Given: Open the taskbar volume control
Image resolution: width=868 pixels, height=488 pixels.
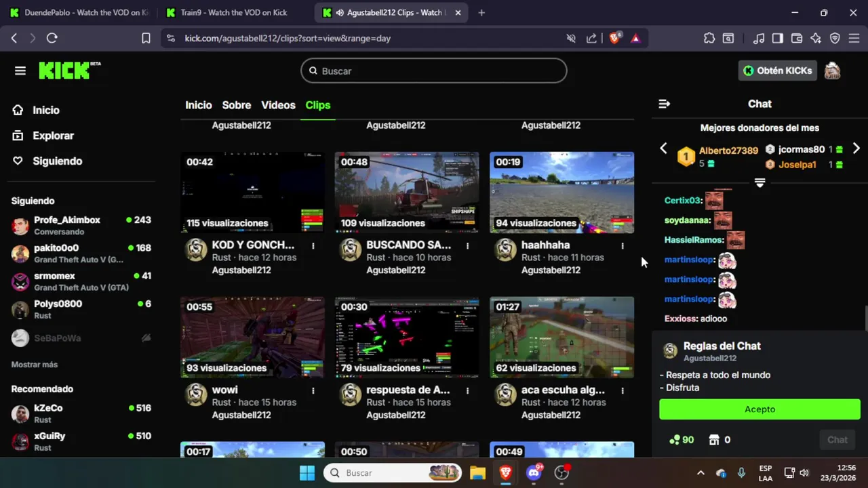Looking at the screenshot, I should [804, 472].
